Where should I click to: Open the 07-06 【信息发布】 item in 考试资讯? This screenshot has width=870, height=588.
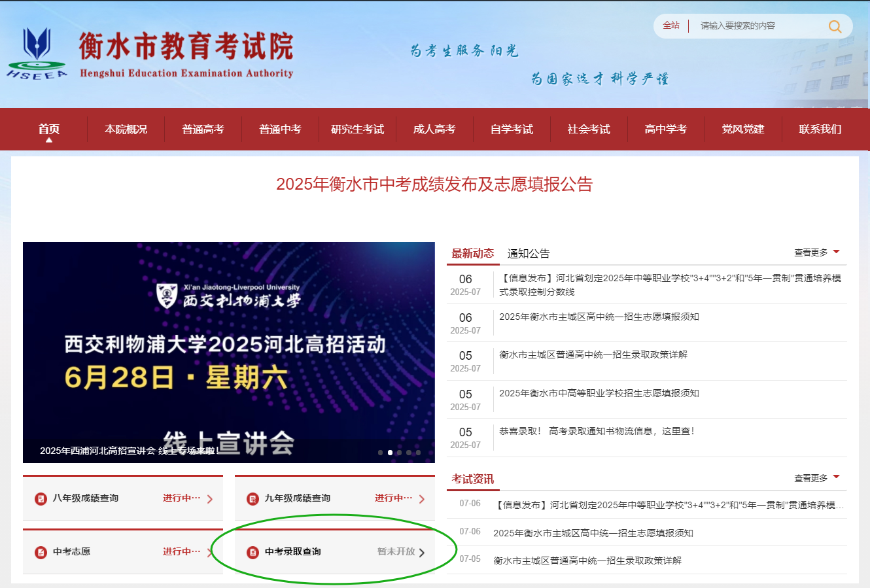(x=669, y=506)
